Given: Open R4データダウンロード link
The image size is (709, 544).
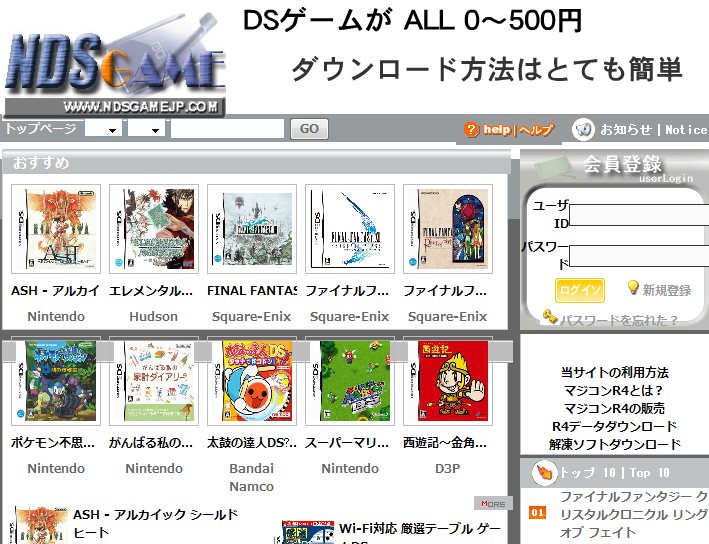Looking at the screenshot, I should (x=614, y=426).
